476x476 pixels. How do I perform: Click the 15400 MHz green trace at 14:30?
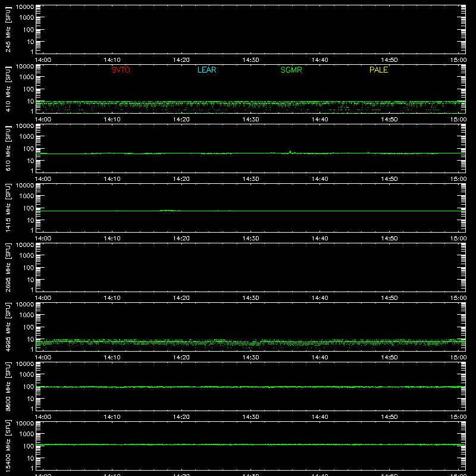pos(250,444)
